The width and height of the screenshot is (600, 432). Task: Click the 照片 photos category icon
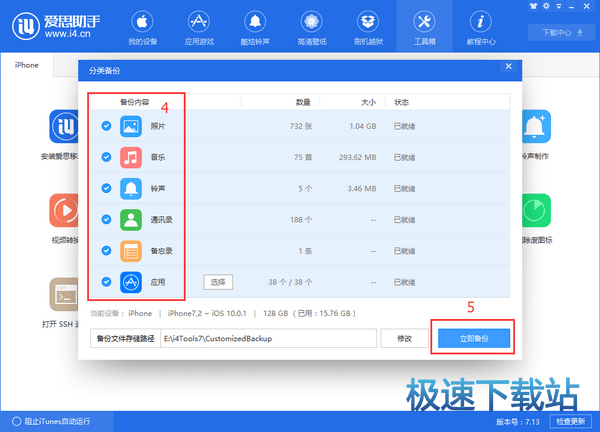(131, 126)
